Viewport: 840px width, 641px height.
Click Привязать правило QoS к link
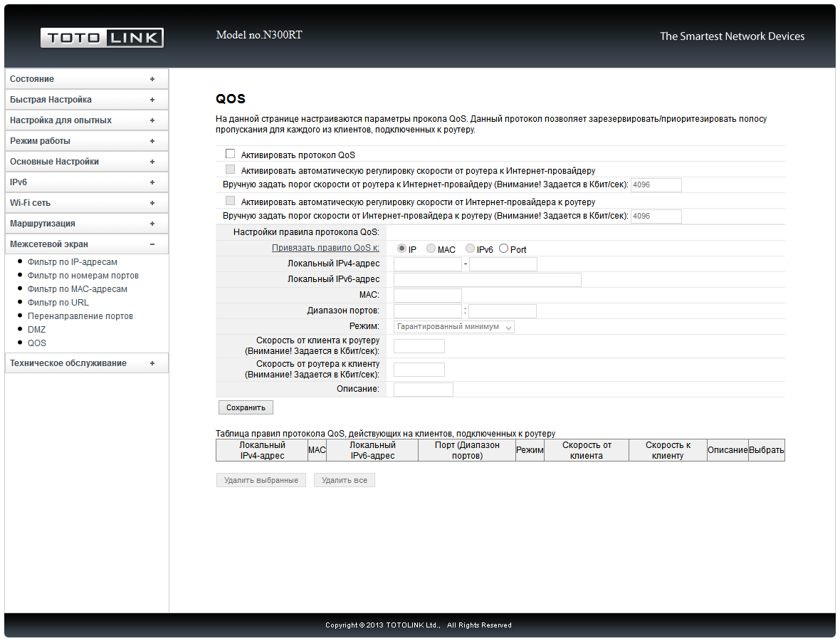[x=325, y=248]
